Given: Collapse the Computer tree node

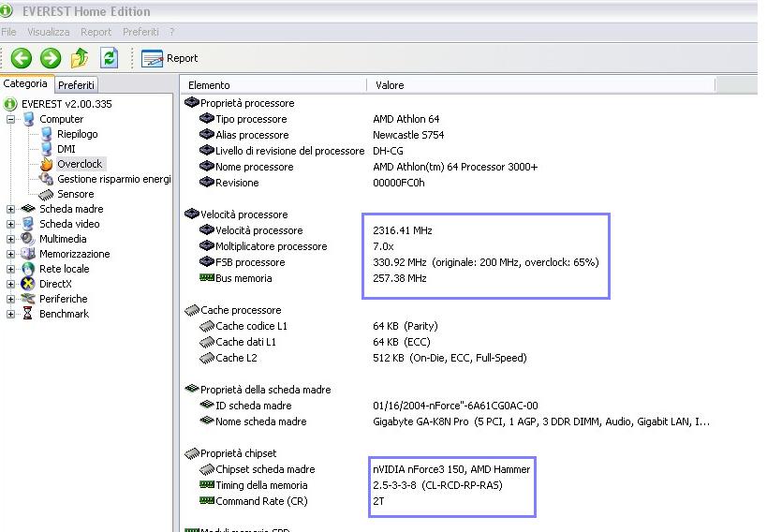Looking at the screenshot, I should 10,119.
